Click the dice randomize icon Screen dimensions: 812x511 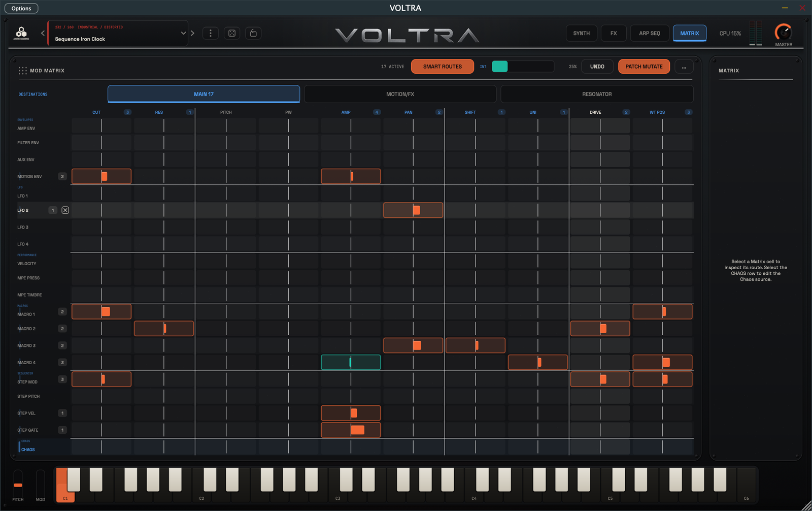click(x=232, y=33)
